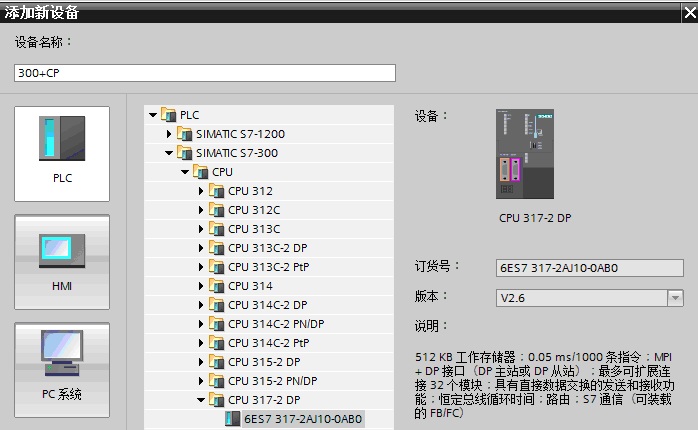Expand the CPU 315-2 PN/DP node

201,381
